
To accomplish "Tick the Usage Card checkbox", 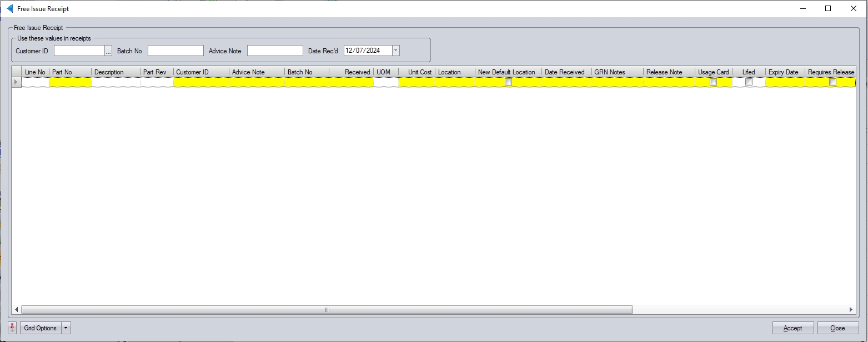I will pyautogui.click(x=714, y=82).
